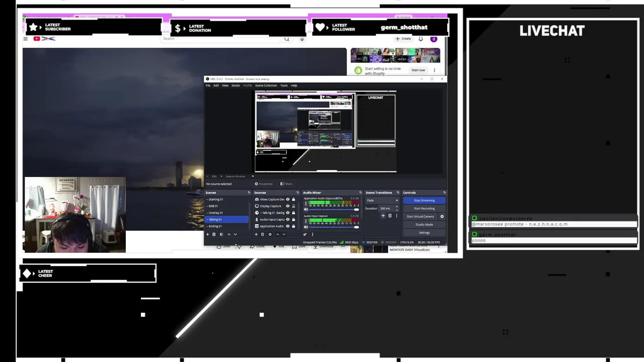Open source properties gear in Sources toolbar

point(270,234)
